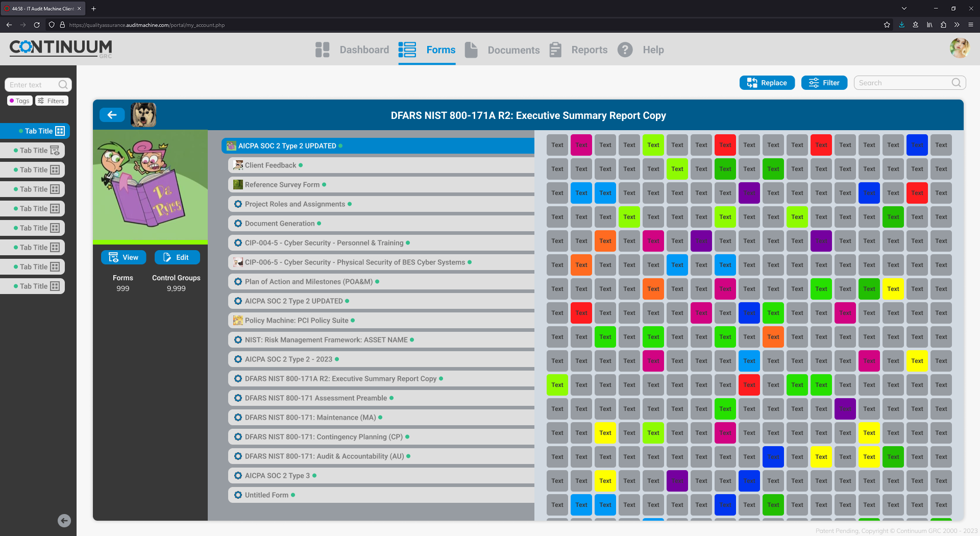Click the husky dog thumbnail icon
This screenshot has width=980, height=536.
click(x=143, y=115)
